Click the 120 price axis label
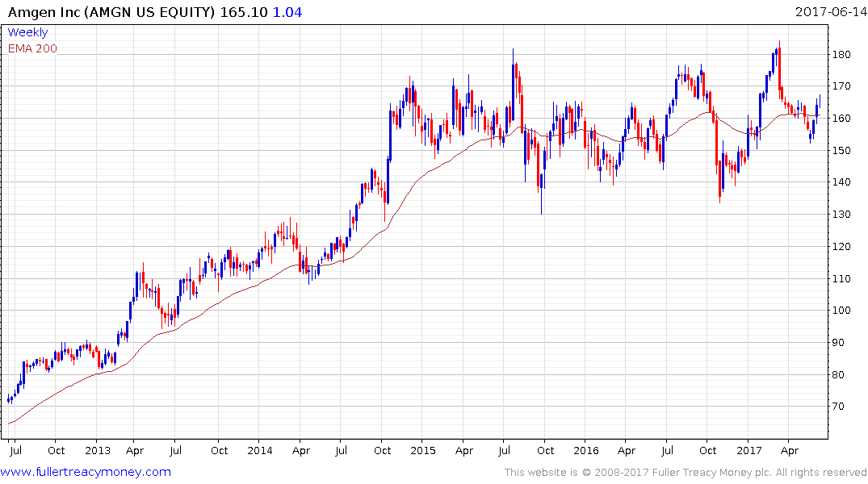Screen dimensions: 868x484 (x=841, y=246)
